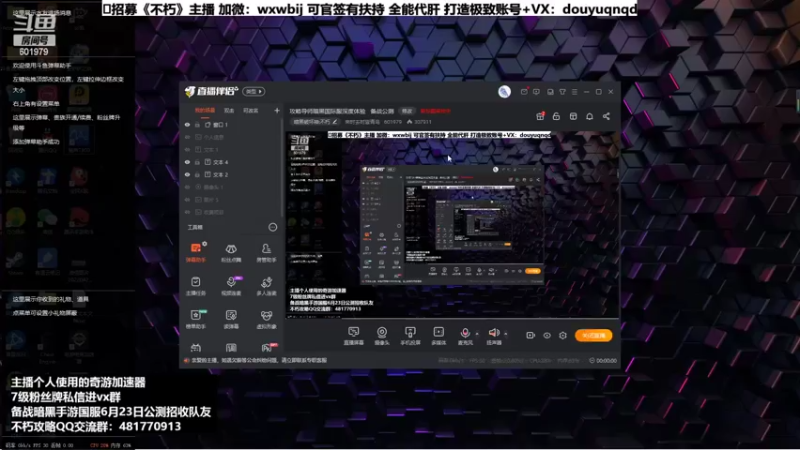Click the room number 601979 text
Screen dimensions: 800x450
pyautogui.click(x=392, y=122)
